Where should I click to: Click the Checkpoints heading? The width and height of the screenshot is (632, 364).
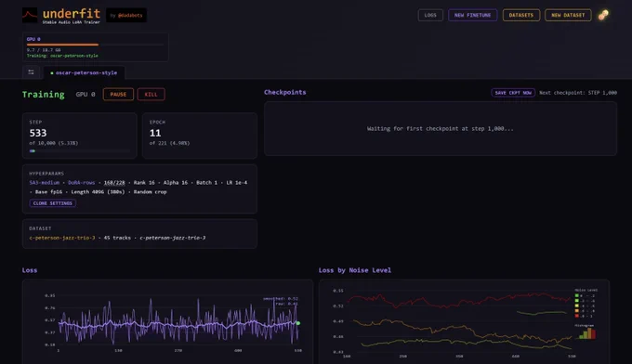click(285, 92)
